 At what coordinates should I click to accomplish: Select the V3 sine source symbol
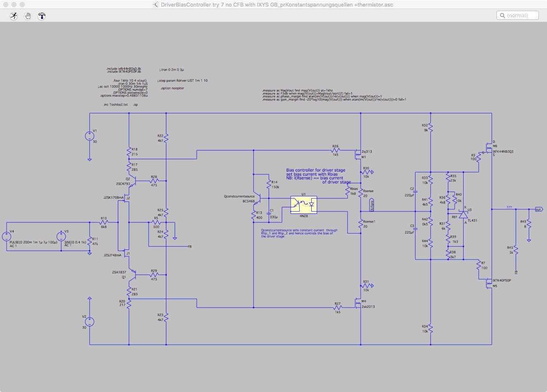pos(61,236)
